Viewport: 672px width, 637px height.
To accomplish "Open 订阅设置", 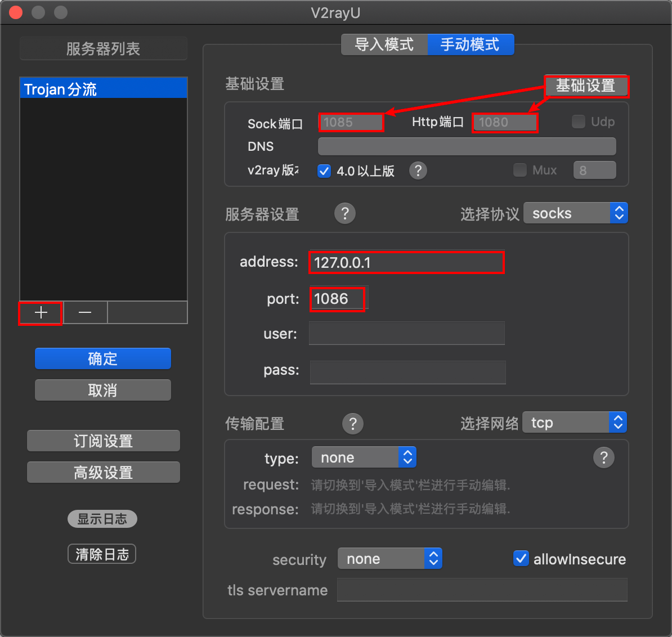I will [x=104, y=441].
